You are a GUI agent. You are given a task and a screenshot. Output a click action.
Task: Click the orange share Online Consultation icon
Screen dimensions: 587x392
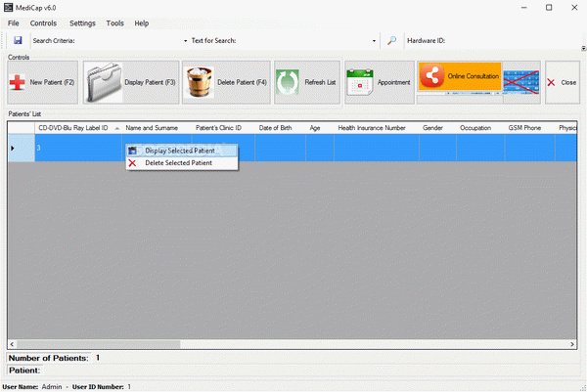(x=431, y=76)
